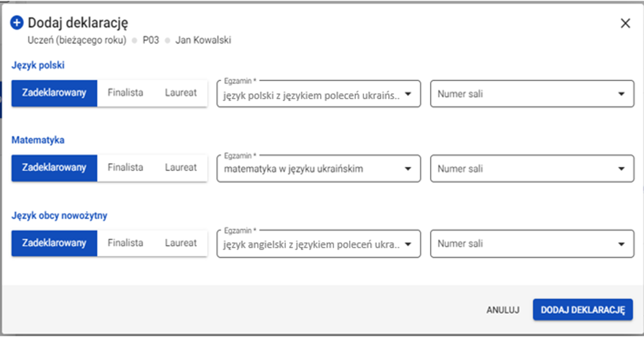
Task: Expand the Matematyka Egzamin dropdown
Action: [318, 169]
